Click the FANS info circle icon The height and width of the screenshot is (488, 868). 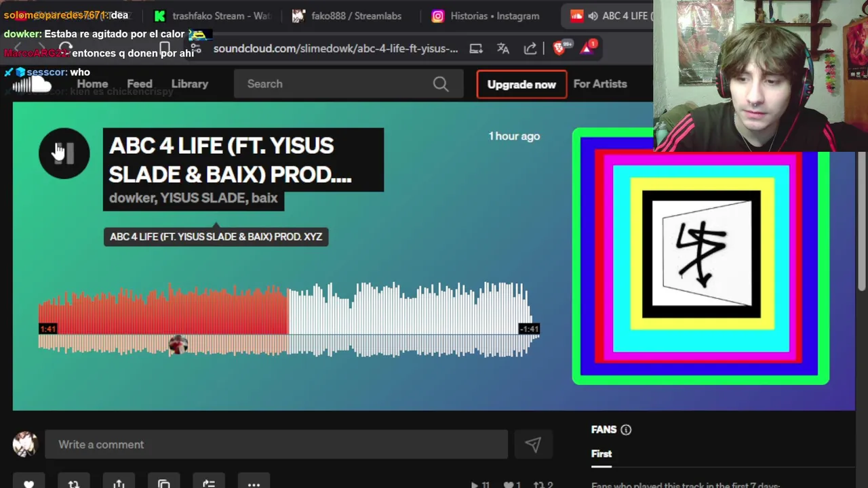(x=626, y=430)
